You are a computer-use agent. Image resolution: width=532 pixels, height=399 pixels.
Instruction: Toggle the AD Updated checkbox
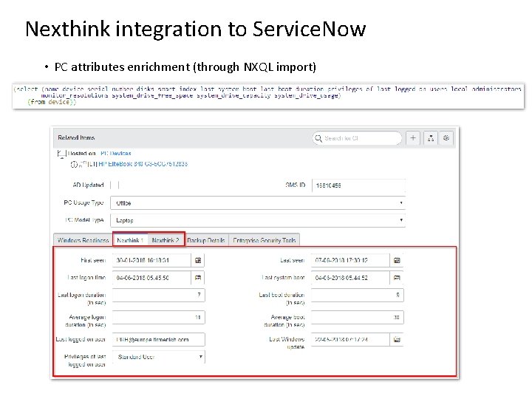[115, 185]
